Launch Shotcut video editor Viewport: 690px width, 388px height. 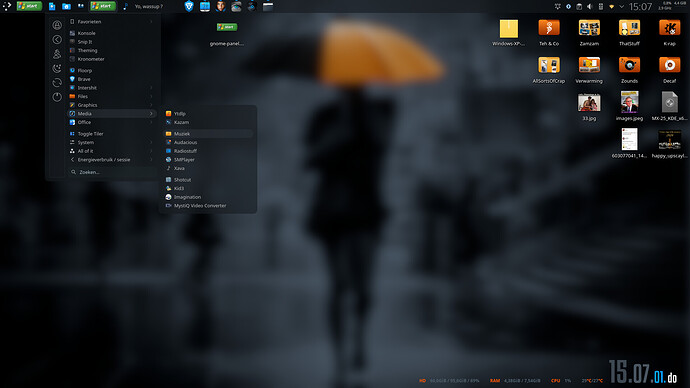click(208, 179)
